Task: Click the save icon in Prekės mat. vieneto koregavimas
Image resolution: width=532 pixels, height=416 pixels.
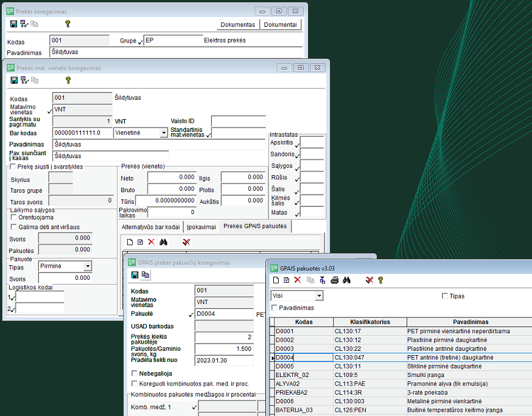Action: click(14, 80)
